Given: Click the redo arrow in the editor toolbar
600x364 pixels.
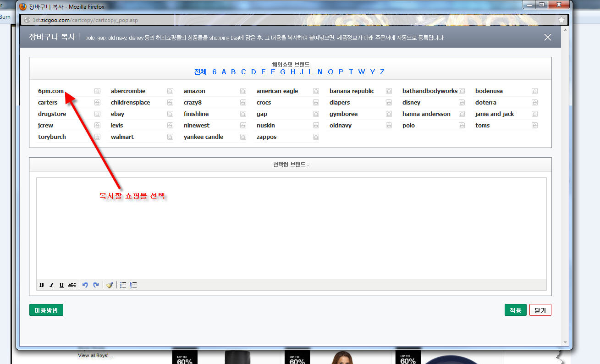Looking at the screenshot, I should (x=96, y=285).
